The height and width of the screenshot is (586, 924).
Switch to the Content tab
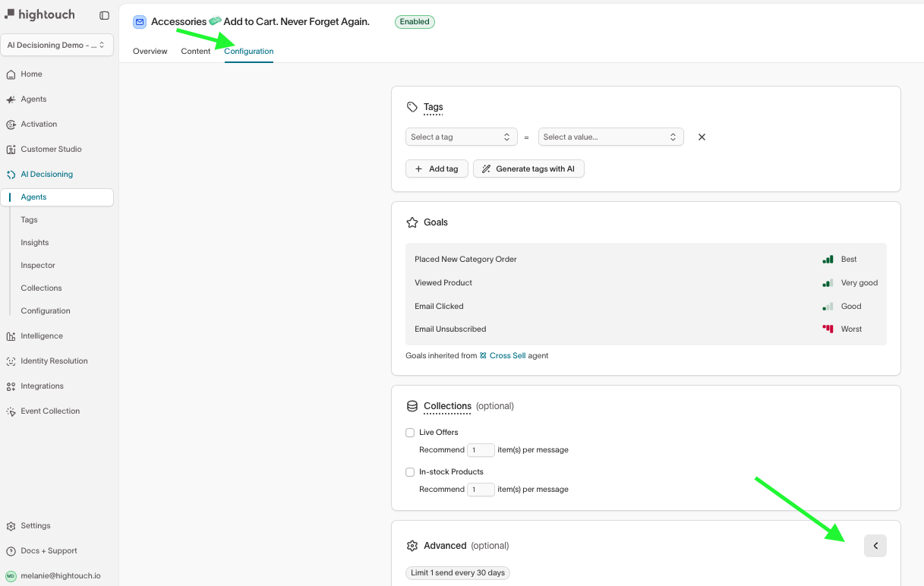click(x=195, y=51)
